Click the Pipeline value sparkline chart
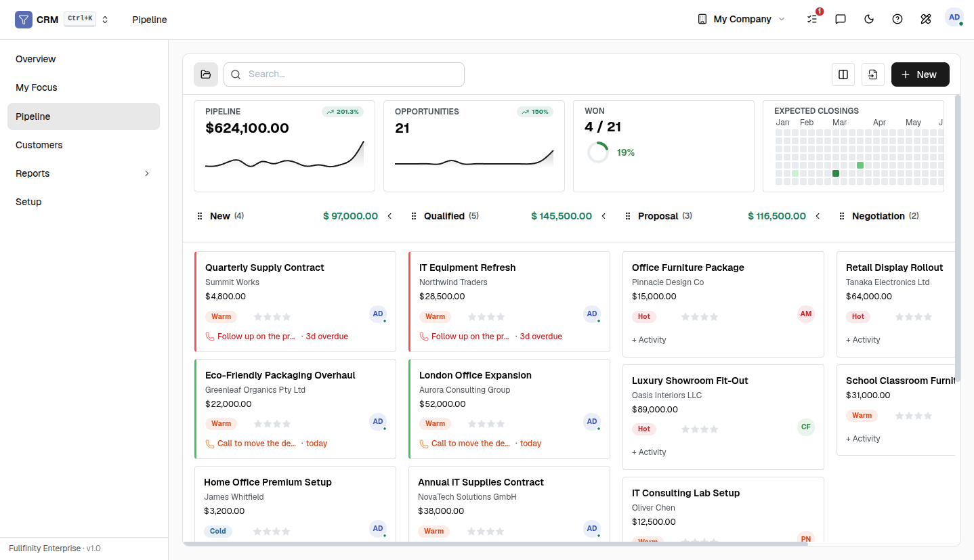The width and height of the screenshot is (974, 560). (284, 156)
